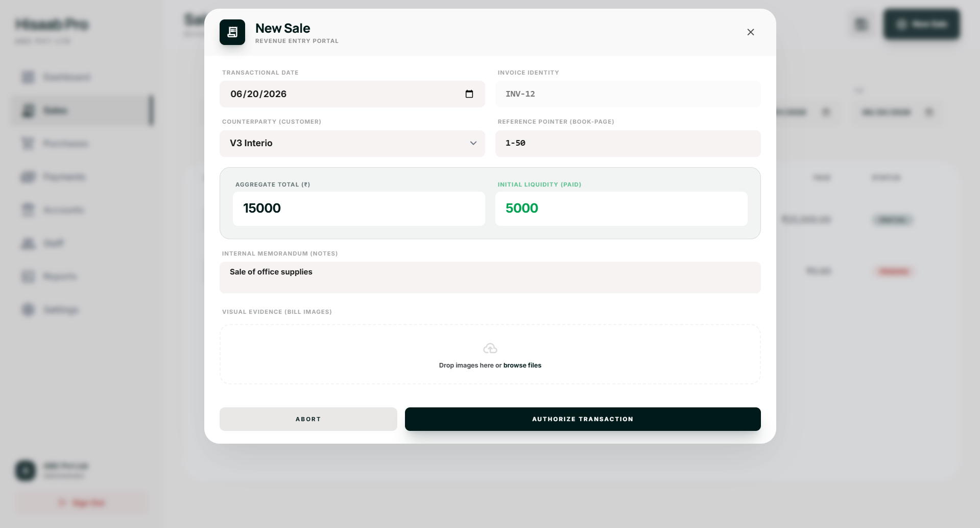The height and width of the screenshot is (528, 980).
Task: Click Authorize Transaction
Action: coord(583,419)
